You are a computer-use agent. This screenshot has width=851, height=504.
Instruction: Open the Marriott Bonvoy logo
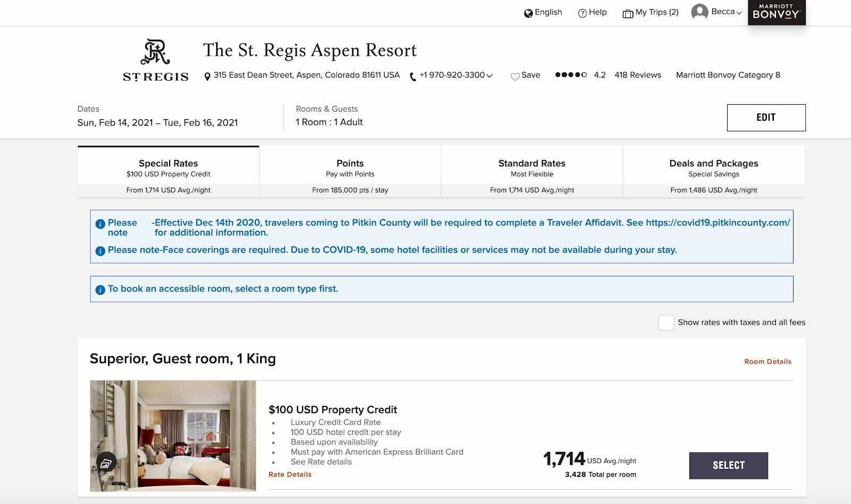point(777,12)
